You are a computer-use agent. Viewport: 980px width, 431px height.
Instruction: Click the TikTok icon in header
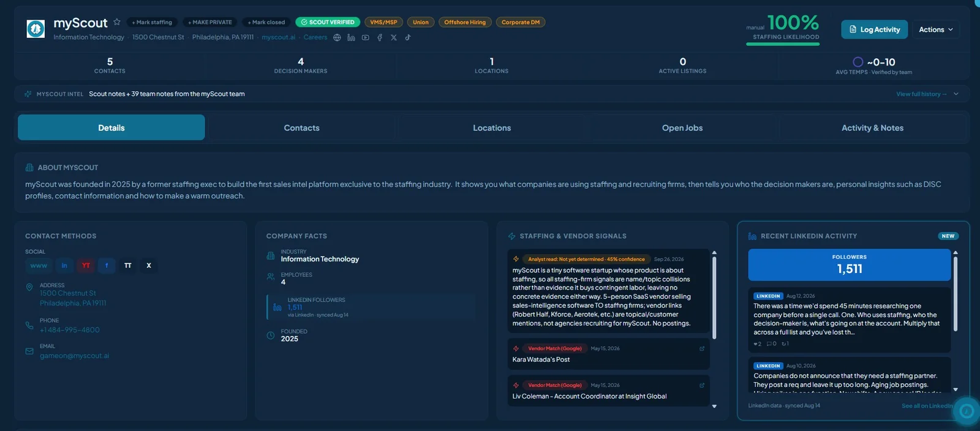pyautogui.click(x=408, y=37)
